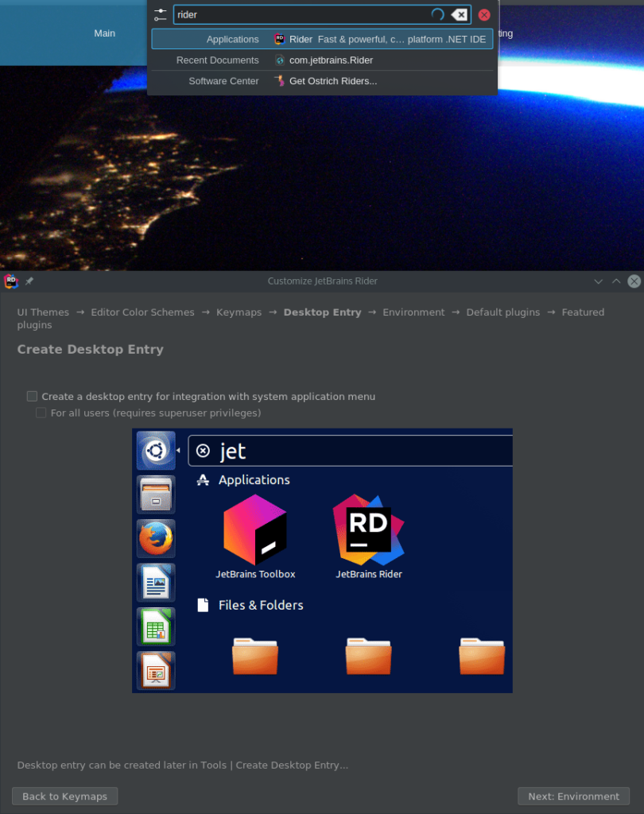
Task: Go to Editor Color Schemes step
Action: point(142,312)
